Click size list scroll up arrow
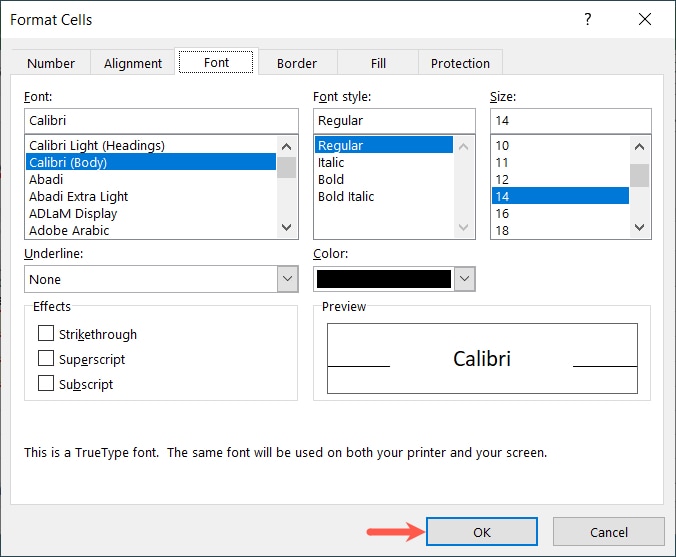This screenshot has height=557, width=676. (x=640, y=147)
